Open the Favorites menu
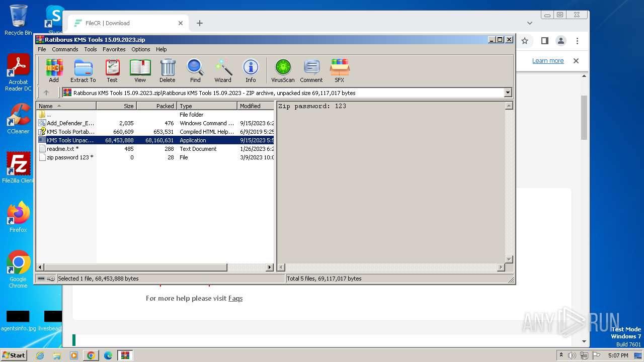The image size is (644, 362). [114, 49]
